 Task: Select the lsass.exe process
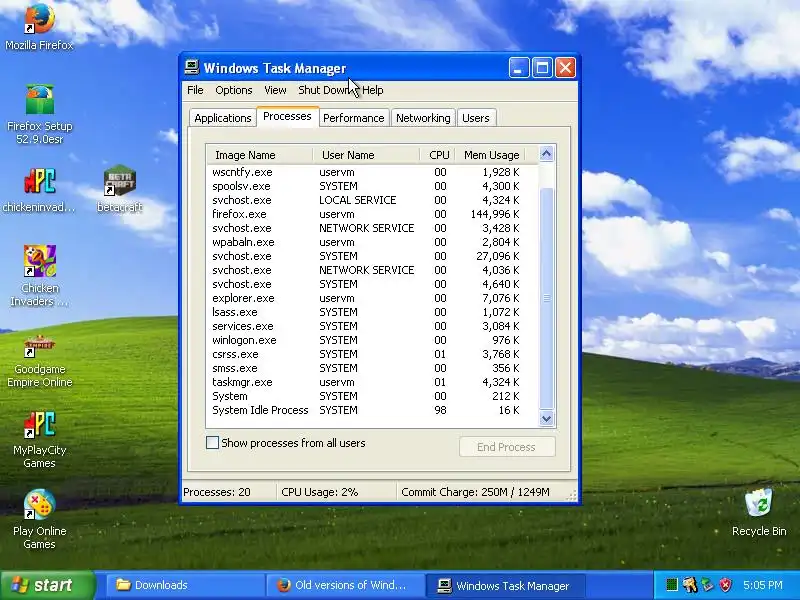tap(372, 312)
